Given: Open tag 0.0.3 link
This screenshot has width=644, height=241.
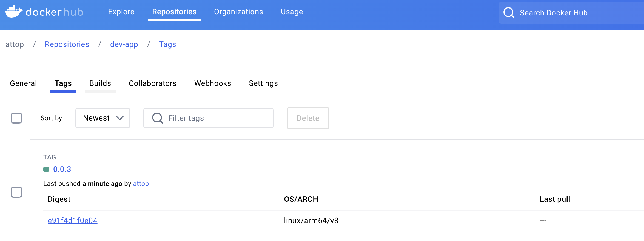Looking at the screenshot, I should point(62,169).
